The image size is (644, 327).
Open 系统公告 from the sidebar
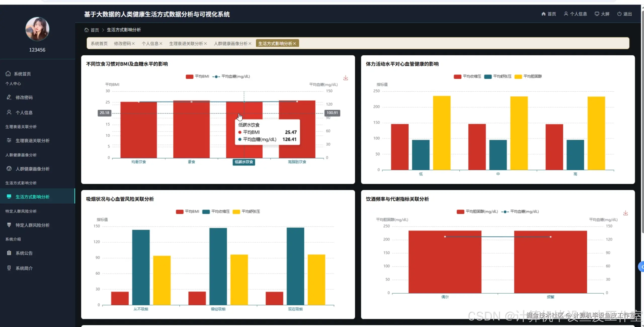click(24, 253)
